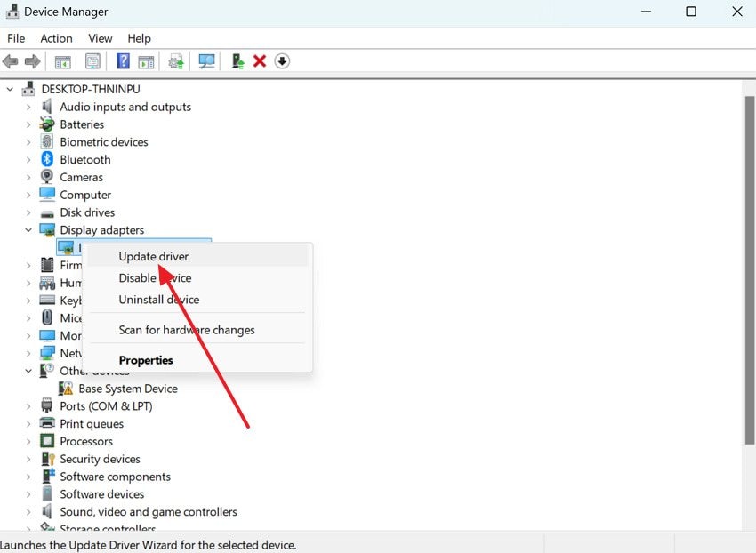
Task: Expand the Bluetooth chevron
Action: 28,159
